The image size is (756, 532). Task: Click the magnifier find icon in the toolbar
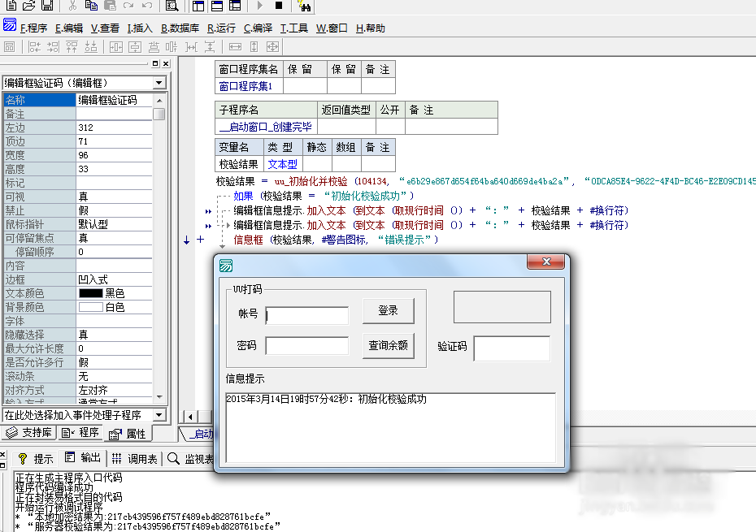click(172, 6)
